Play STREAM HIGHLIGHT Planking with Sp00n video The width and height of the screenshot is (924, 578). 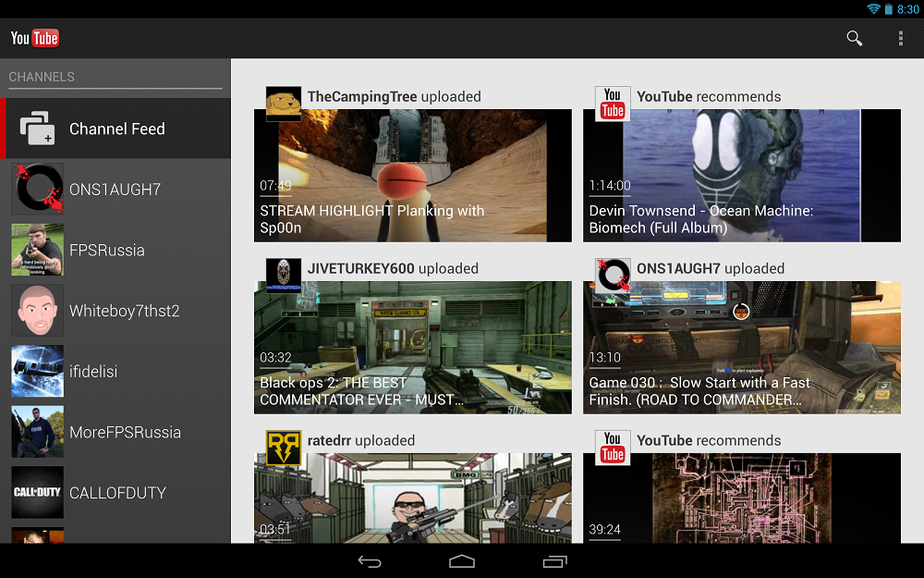[413, 176]
